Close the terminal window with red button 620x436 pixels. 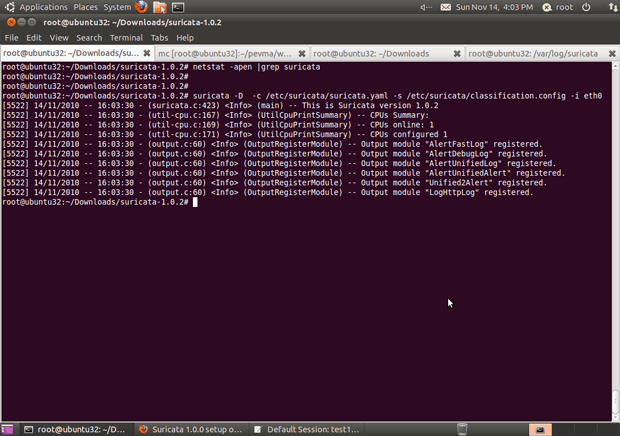11,22
